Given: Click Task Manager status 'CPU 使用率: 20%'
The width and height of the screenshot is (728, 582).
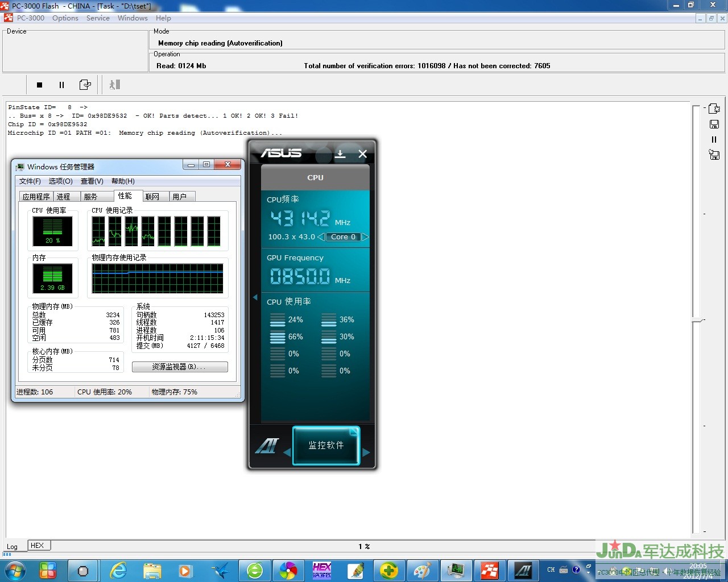Looking at the screenshot, I should pyautogui.click(x=105, y=392).
